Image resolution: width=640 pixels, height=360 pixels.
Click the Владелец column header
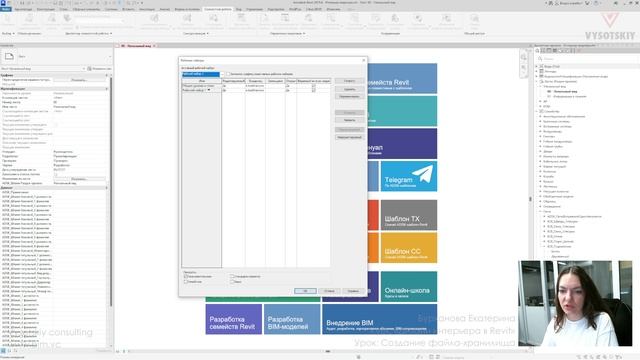[x=256, y=81]
